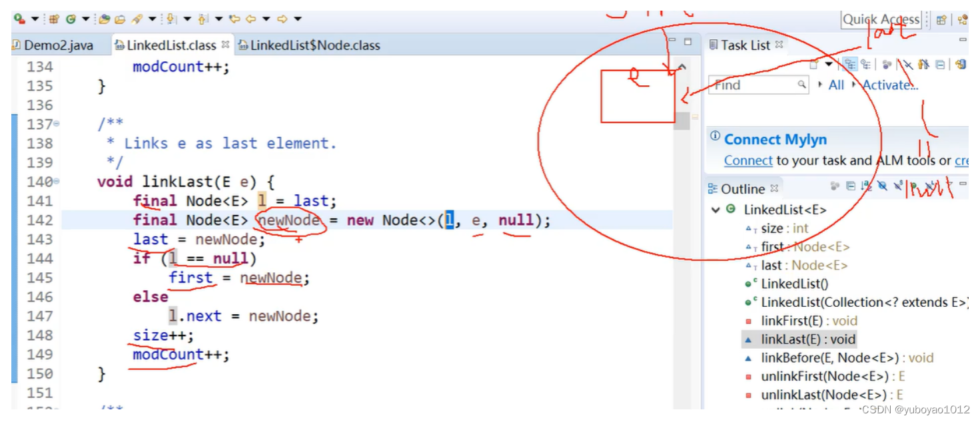Select linkLast(E) : void in Outline
980x422 pixels.
(800, 339)
